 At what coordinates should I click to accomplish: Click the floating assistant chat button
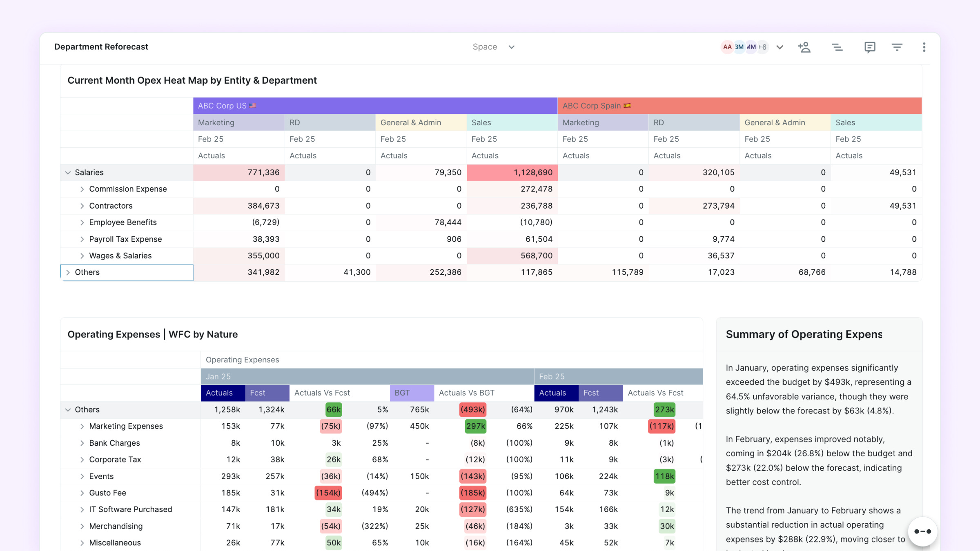922,531
